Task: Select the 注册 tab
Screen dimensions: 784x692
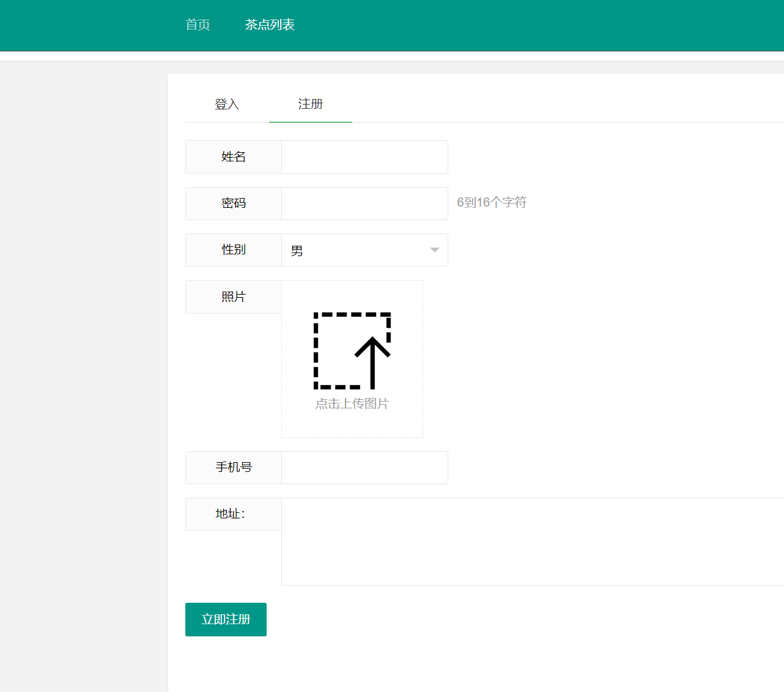Action: click(x=311, y=105)
